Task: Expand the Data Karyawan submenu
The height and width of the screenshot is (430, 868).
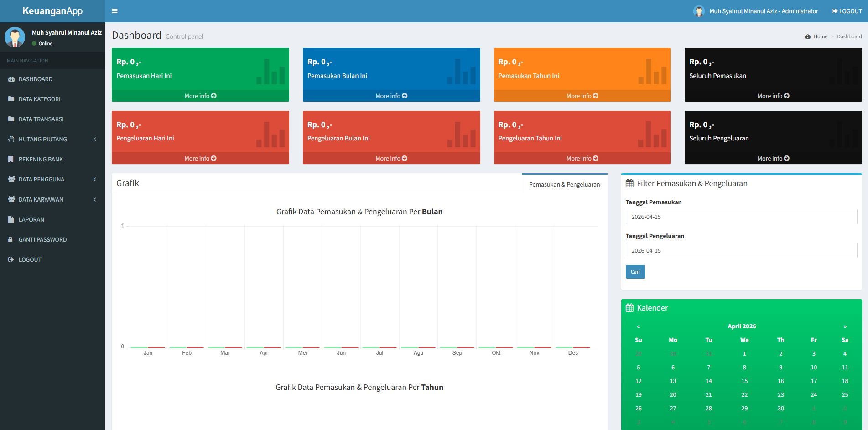Action: pos(52,199)
